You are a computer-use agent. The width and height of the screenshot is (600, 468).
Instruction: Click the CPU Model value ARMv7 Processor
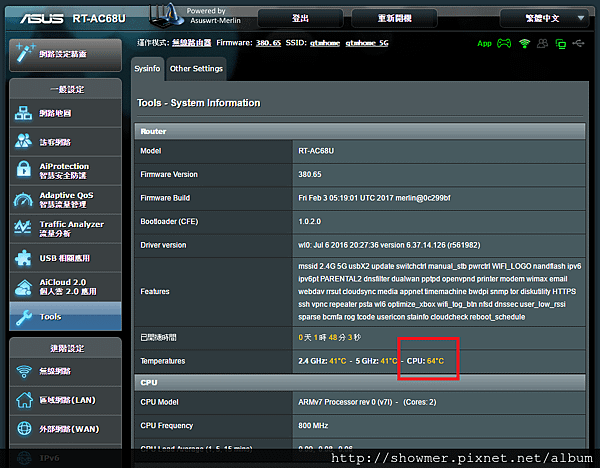(x=367, y=402)
